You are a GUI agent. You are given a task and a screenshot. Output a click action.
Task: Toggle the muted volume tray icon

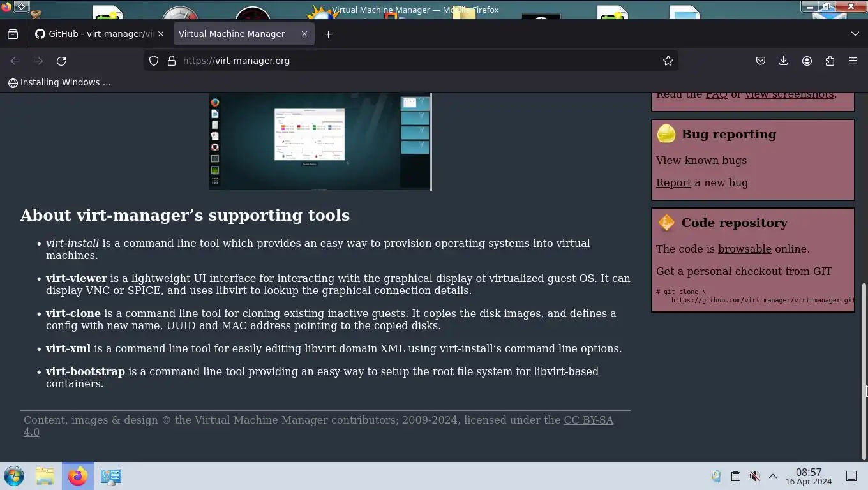(x=754, y=476)
